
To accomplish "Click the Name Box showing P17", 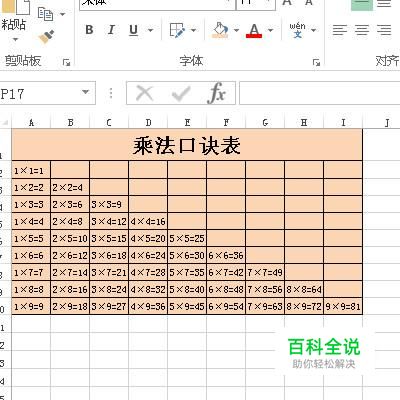I will click(x=40, y=93).
